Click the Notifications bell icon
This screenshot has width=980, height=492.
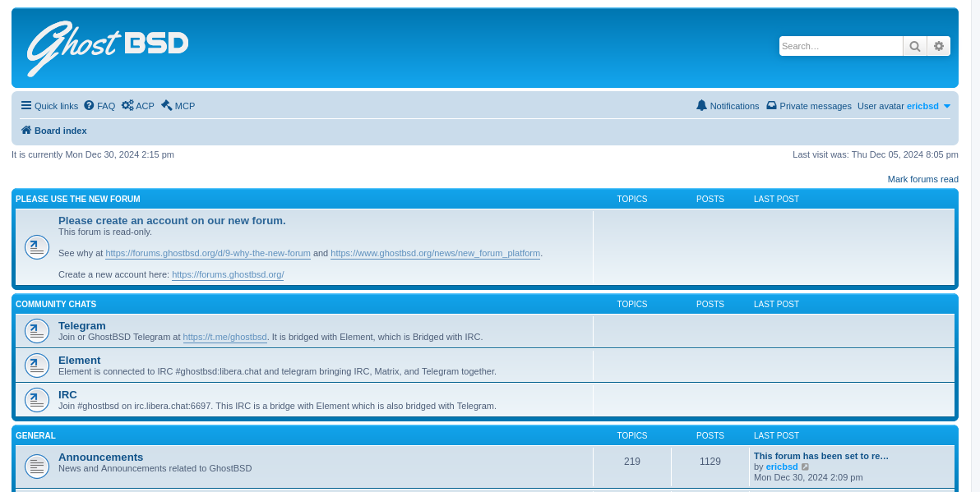(702, 105)
